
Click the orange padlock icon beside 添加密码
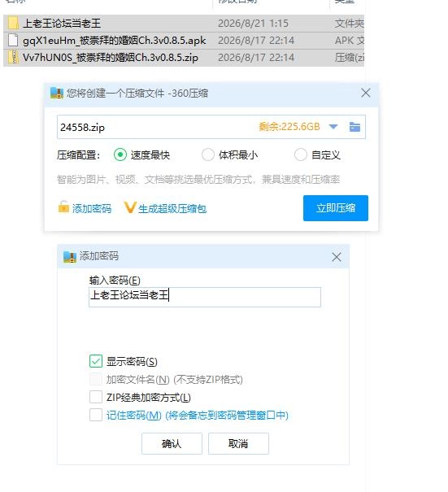tap(63, 207)
